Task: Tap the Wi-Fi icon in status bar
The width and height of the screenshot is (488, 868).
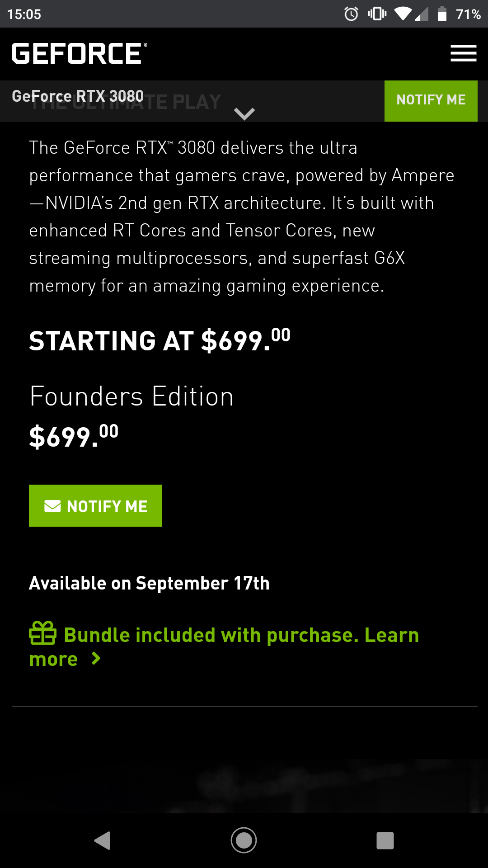Action: tap(404, 14)
